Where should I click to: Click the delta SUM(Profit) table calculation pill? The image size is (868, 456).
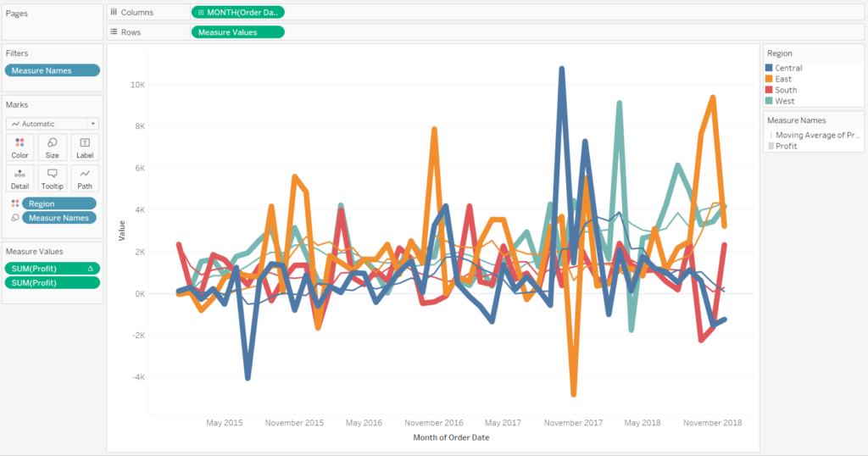click(x=52, y=268)
